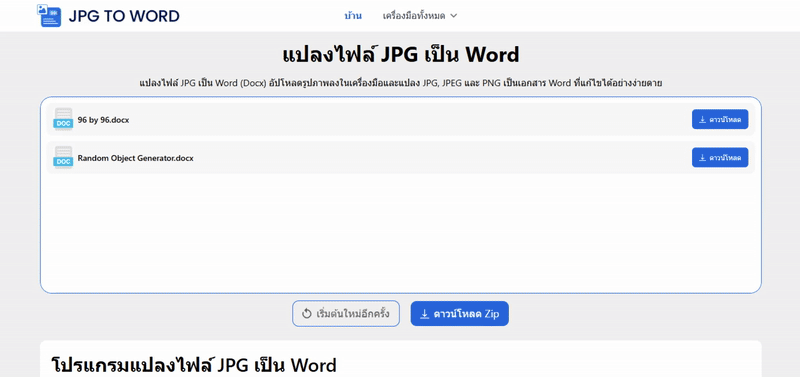Go to the บ้าน menu item
800x377 pixels.
(353, 16)
